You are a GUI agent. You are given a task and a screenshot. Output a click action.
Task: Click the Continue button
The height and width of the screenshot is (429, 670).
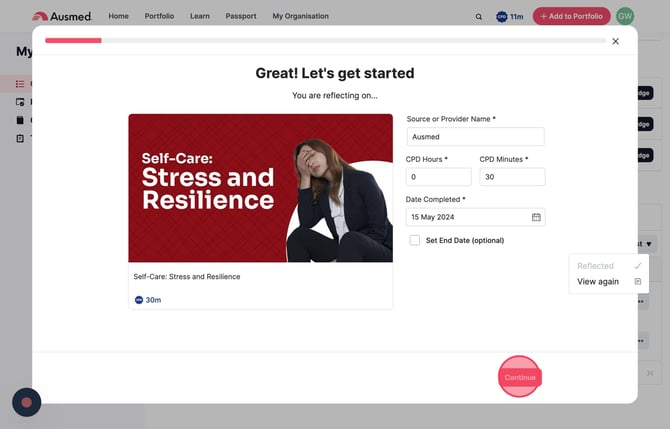520,377
